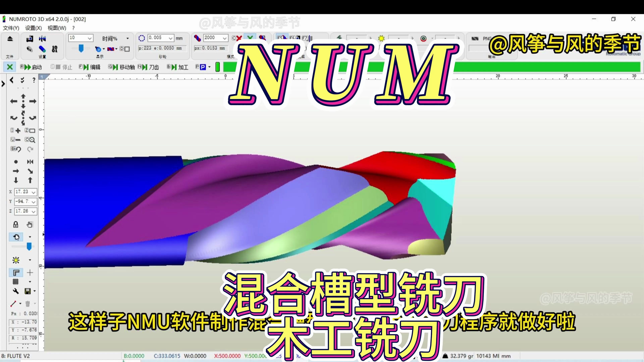This screenshot has width=644, height=362.
Task: Click the blue dashed circle wheel icon
Action: [142, 38]
